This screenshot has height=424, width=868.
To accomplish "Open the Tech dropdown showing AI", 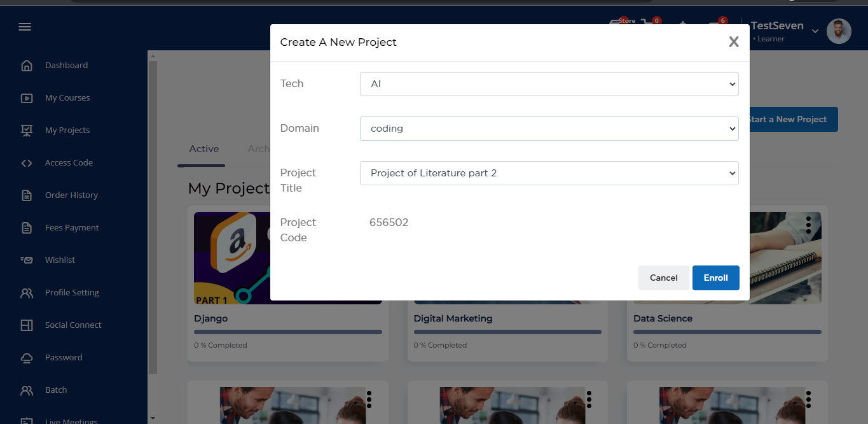I will pos(549,84).
